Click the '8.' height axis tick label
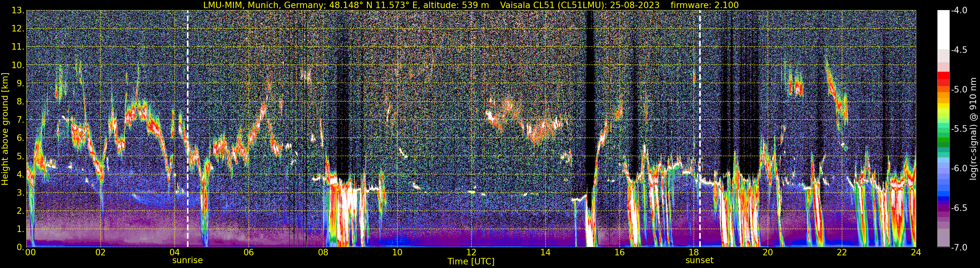Image resolution: width=980 pixels, height=268 pixels. click(20, 102)
